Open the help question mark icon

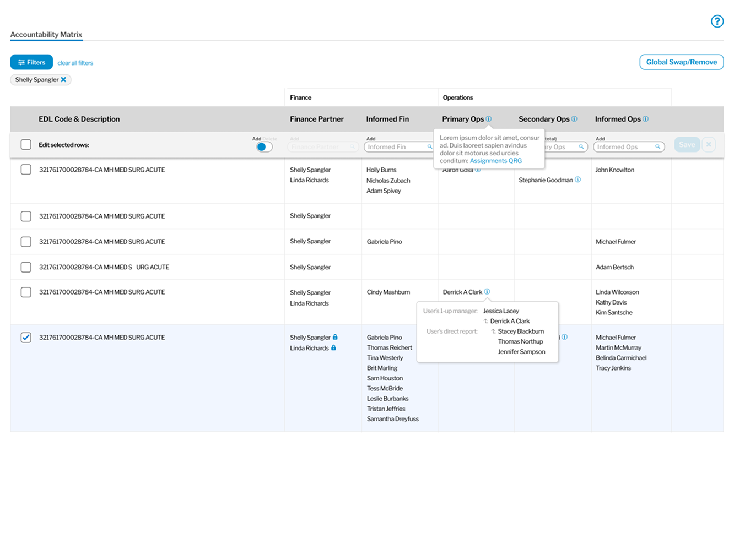click(716, 21)
